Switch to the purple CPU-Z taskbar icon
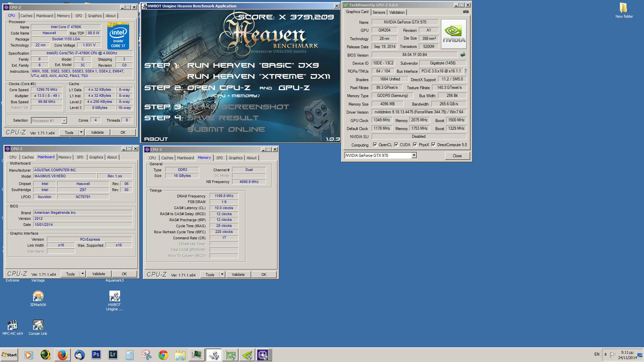644x362 pixels. pyautogui.click(x=263, y=355)
